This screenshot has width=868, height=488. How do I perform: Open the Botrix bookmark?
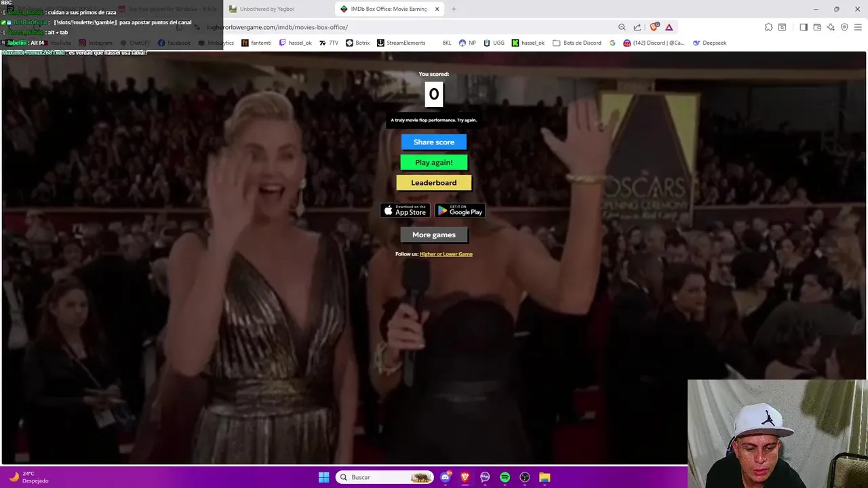point(358,43)
